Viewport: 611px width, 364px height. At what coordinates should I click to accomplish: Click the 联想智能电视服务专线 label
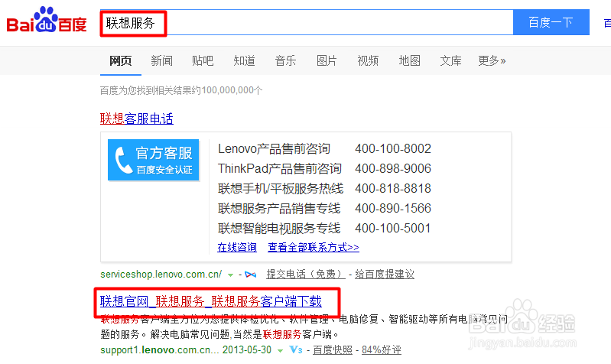(x=279, y=229)
